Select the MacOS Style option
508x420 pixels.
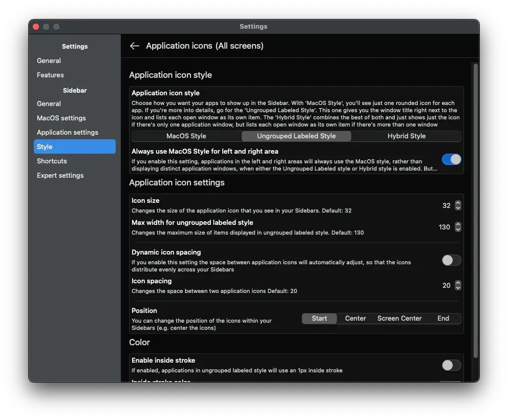(186, 136)
